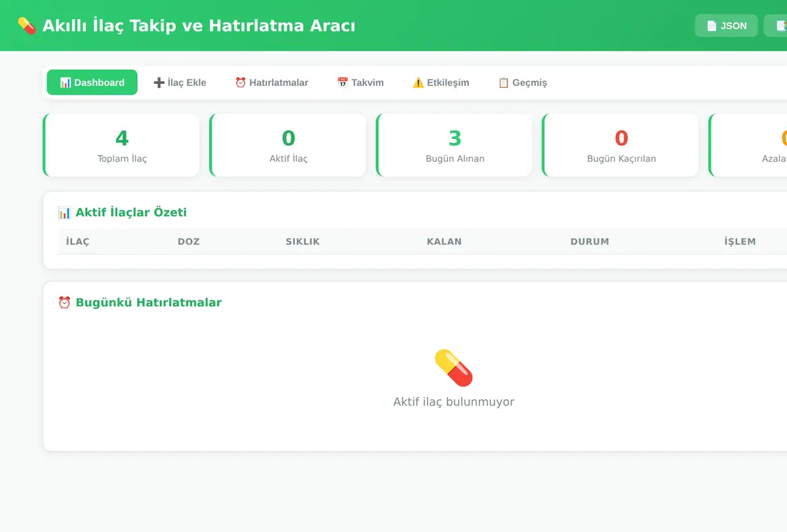Click the 'Aktif ilaç bulunmuyor' message

pyautogui.click(x=454, y=401)
